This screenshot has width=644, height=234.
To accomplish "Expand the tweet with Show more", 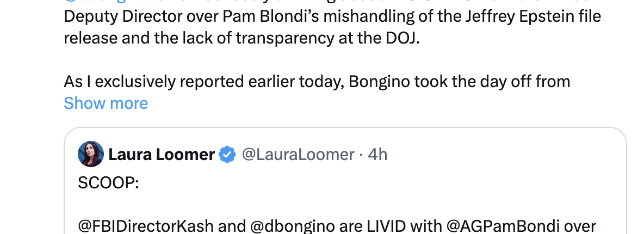I will (106, 103).
